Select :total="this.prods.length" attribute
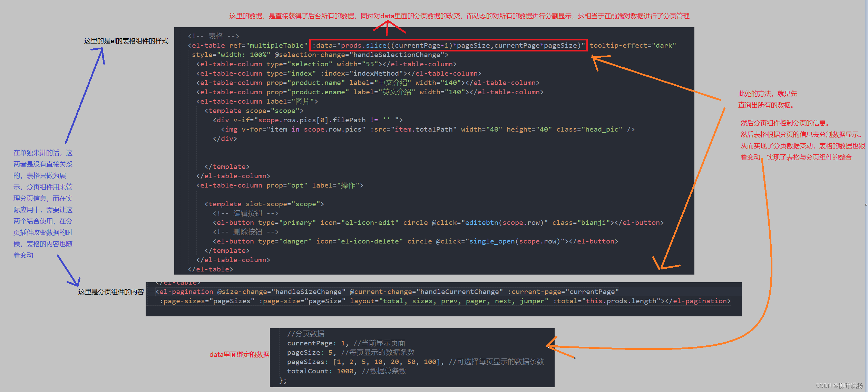Viewport: 868px width, 392px height. (x=606, y=301)
